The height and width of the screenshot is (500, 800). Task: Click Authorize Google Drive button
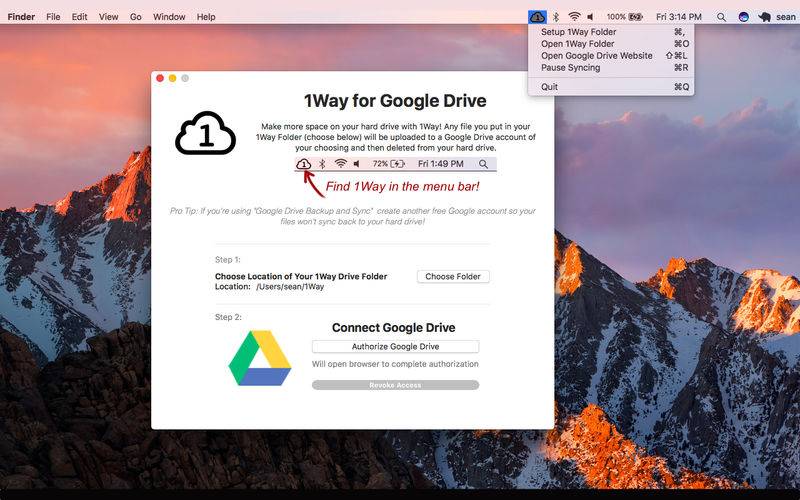coord(395,346)
